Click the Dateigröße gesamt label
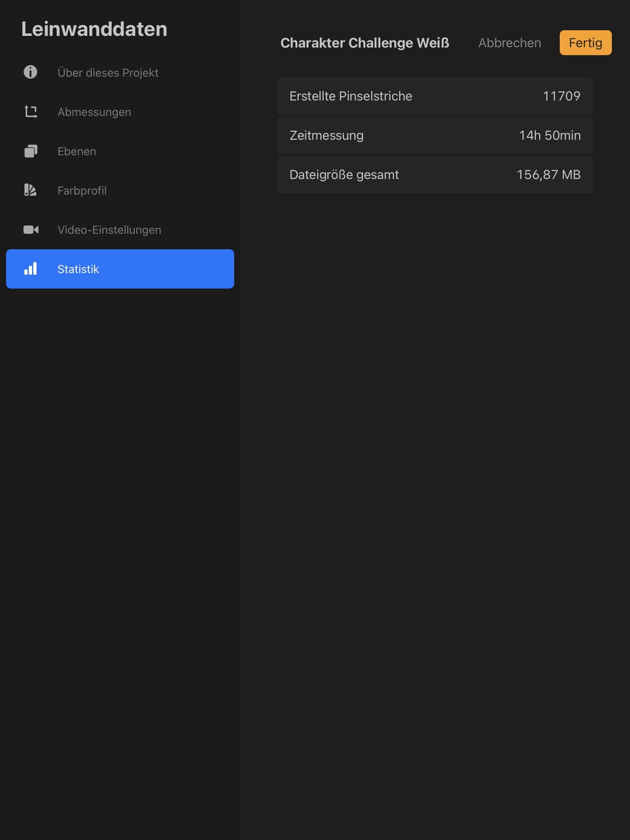This screenshot has height=840, width=630. pos(344,175)
